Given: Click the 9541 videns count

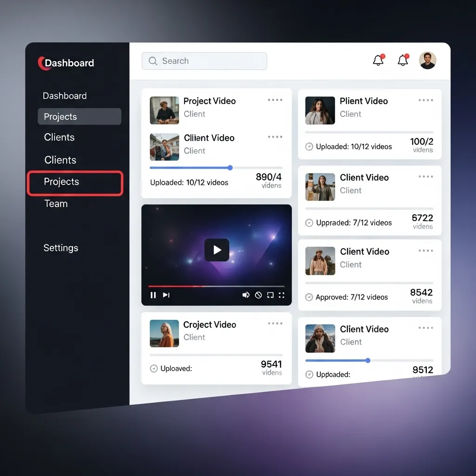Looking at the screenshot, I should pyautogui.click(x=271, y=368).
